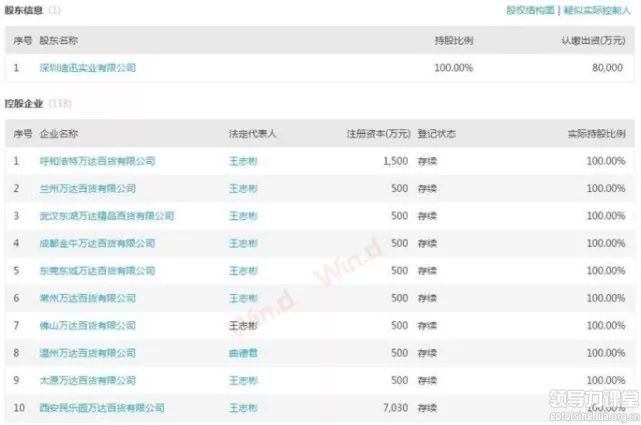Open shareholder company link in 股东信息 row 1
This screenshot has height=425, width=641.
tap(87, 67)
